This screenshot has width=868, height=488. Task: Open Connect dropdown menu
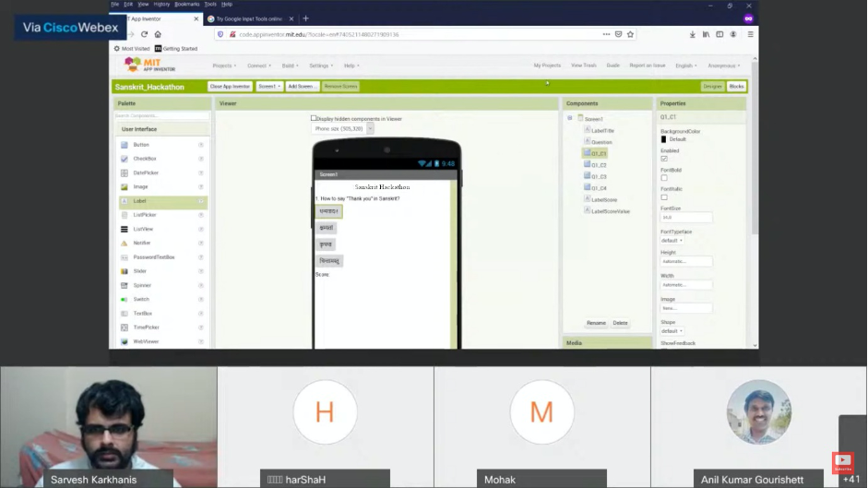(258, 65)
